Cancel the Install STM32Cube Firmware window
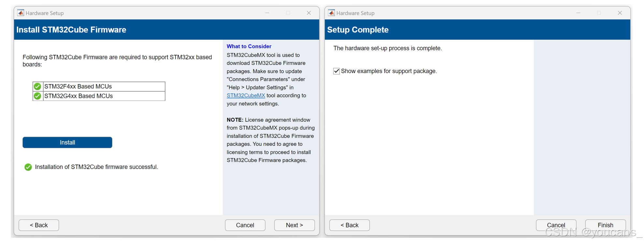Screen dimensions: 644x243 coord(245,225)
